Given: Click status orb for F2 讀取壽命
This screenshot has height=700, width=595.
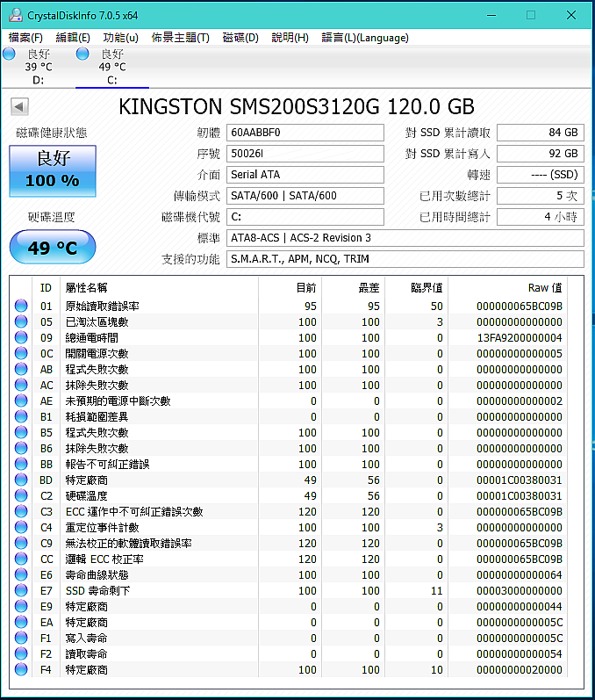Looking at the screenshot, I should 21,653.
